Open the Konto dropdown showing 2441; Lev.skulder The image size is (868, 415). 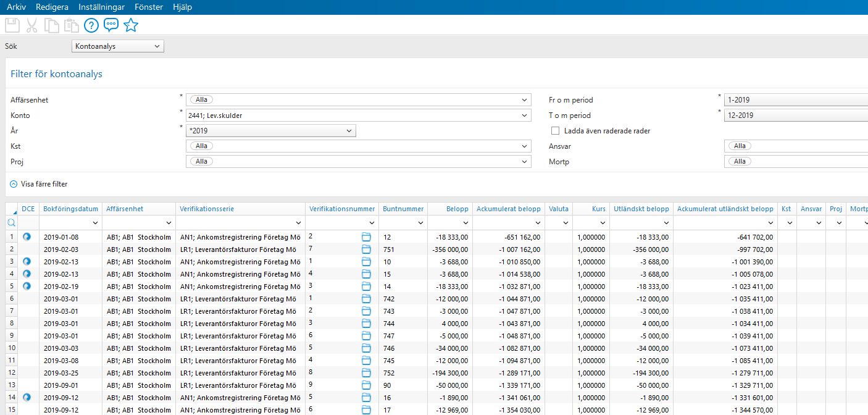[357, 115]
